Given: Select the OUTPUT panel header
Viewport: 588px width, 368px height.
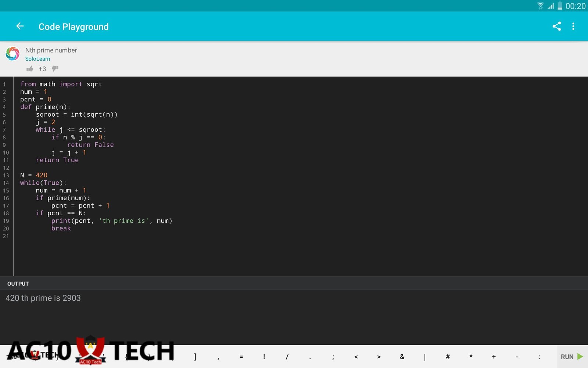Looking at the screenshot, I should point(18,283).
